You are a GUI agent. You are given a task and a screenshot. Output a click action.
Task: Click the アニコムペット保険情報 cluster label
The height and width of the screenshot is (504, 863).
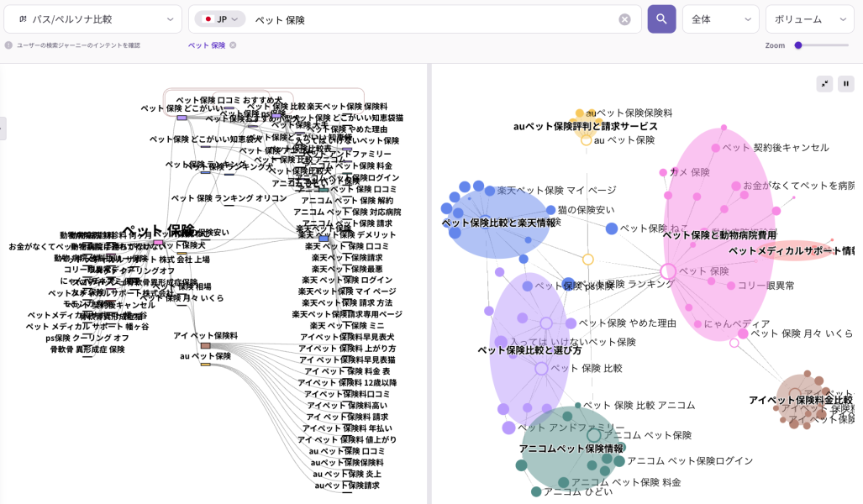point(571,449)
